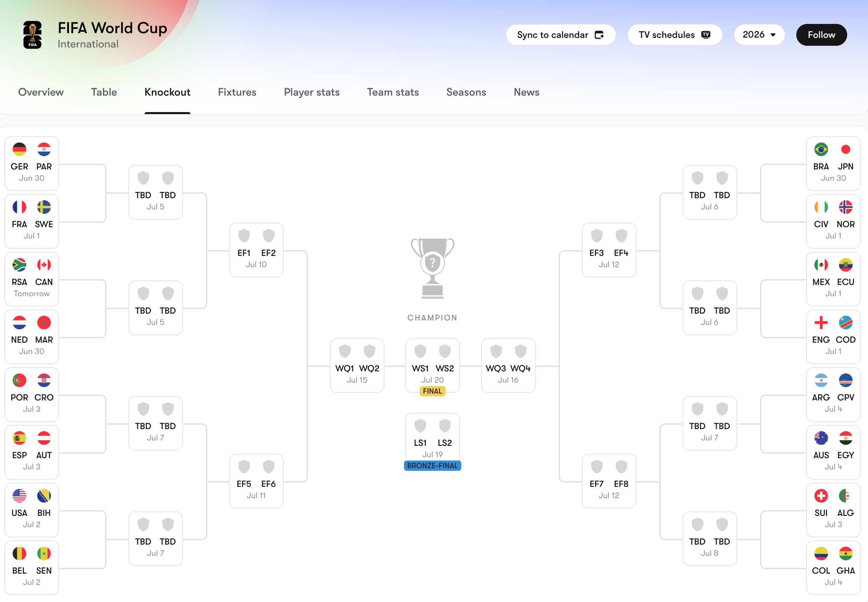
Task: Click the TV icon in TV schedules
Action: (705, 35)
